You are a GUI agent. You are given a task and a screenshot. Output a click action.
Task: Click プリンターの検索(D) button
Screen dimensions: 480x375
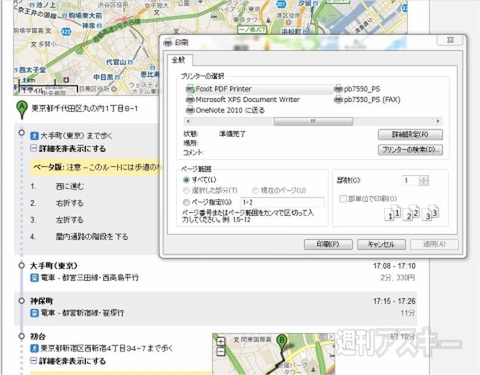click(410, 150)
